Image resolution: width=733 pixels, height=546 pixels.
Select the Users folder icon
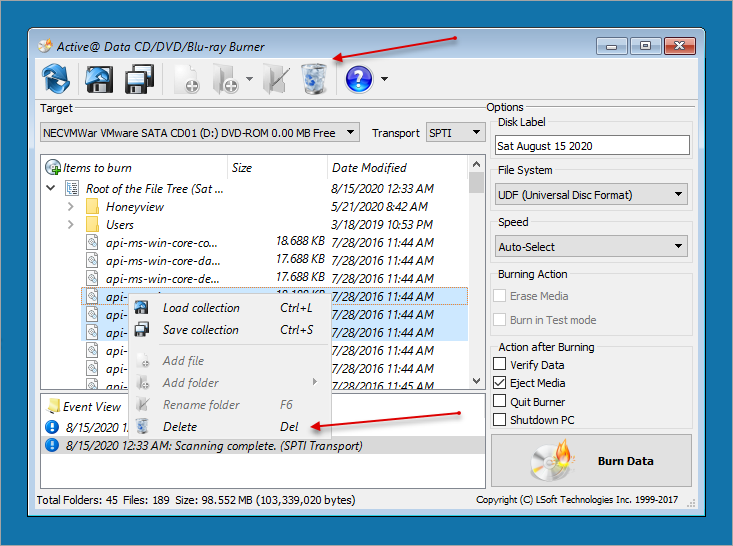click(93, 224)
